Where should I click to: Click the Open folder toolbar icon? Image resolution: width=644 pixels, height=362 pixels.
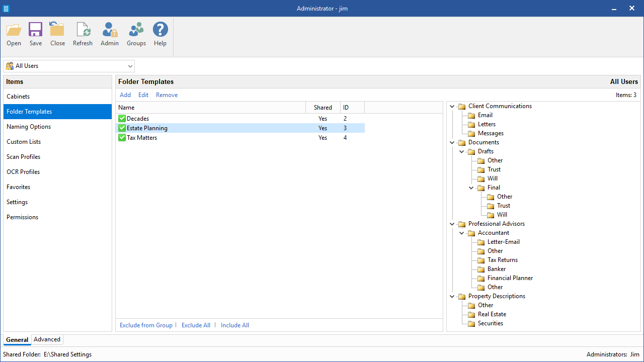coord(14,30)
